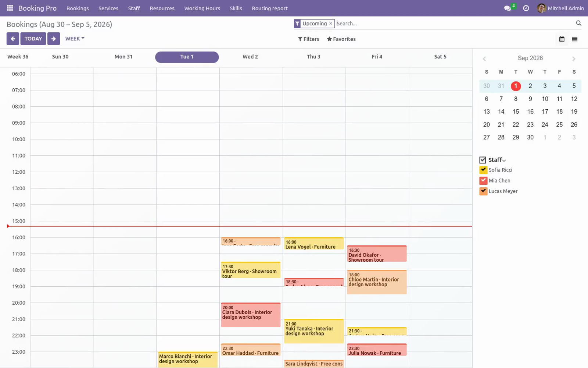The image size is (588, 368).
Task: Open the Routing report menu
Action: pos(270,8)
